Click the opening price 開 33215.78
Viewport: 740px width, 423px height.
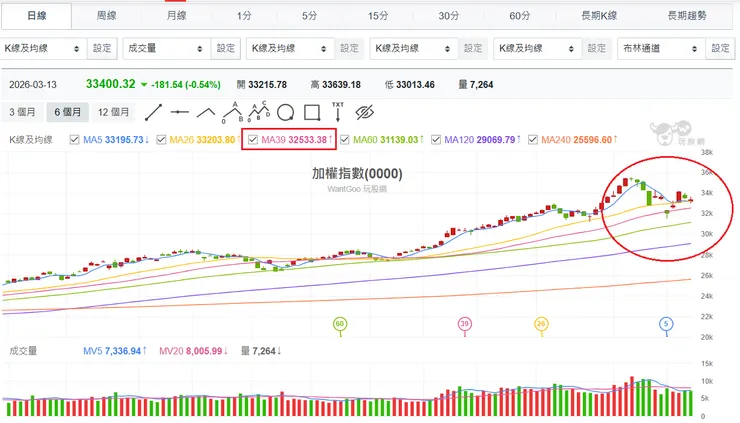262,85
